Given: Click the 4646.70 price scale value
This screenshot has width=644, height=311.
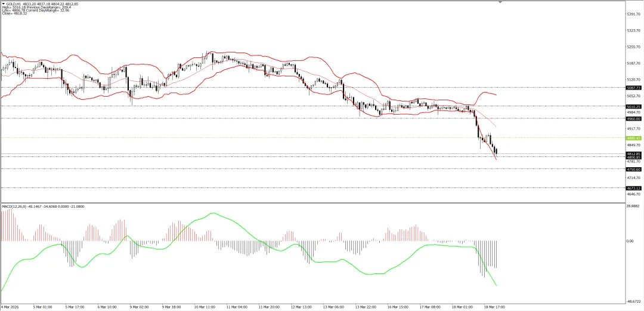Looking at the screenshot, I should [634, 194].
